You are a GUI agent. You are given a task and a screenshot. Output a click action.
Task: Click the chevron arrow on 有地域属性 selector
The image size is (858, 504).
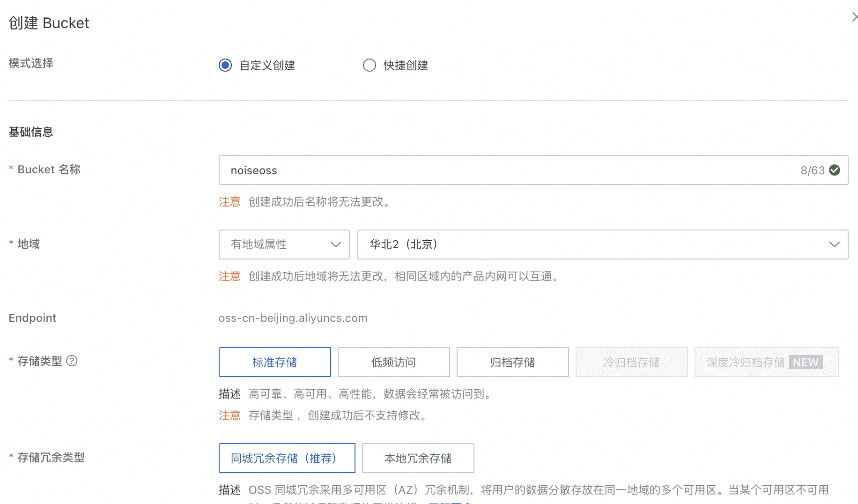coord(335,245)
